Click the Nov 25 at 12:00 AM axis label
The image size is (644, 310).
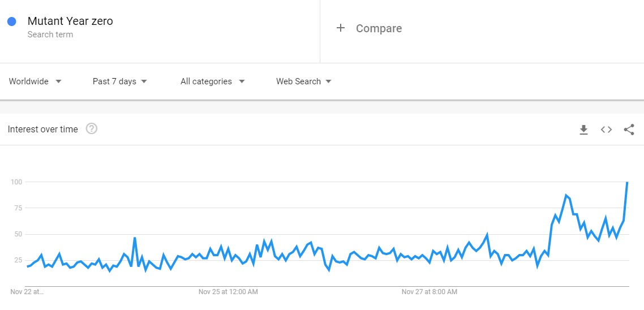229,292
